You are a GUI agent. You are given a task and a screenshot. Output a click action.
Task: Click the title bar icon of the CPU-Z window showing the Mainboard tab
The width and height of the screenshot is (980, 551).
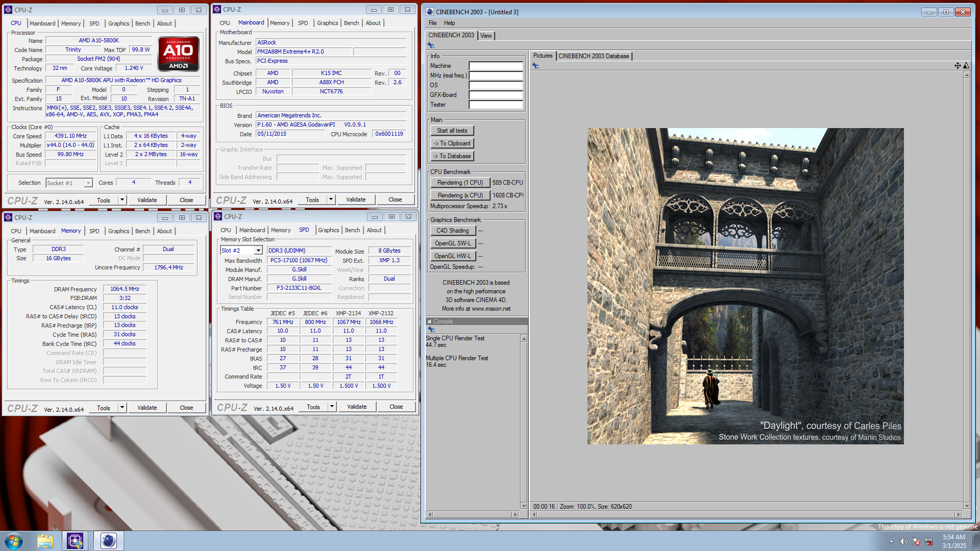click(217, 9)
